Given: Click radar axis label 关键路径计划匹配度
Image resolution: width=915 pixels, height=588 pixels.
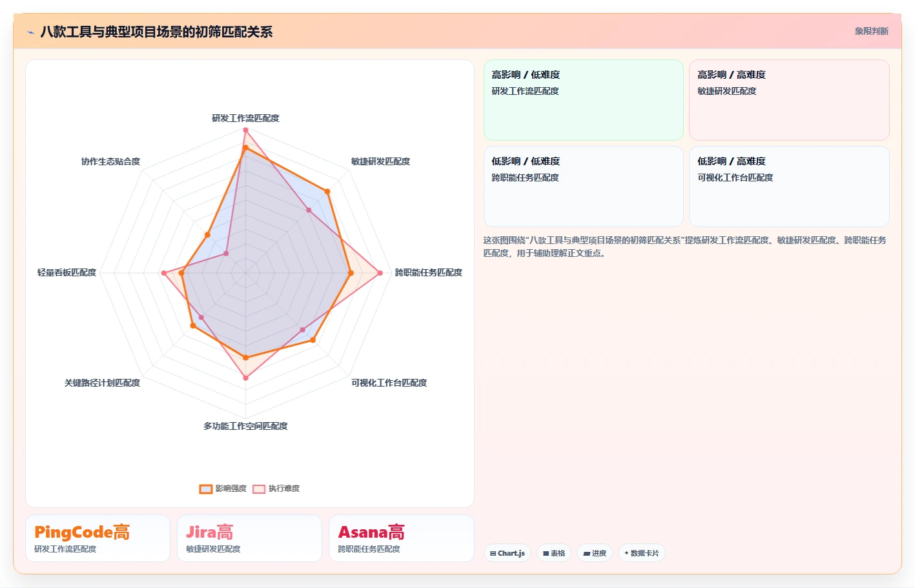Looking at the screenshot, I should [102, 383].
